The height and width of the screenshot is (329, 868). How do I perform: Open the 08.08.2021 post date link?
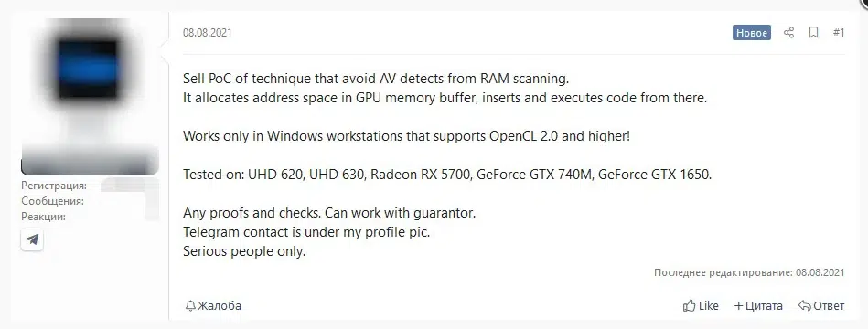[x=207, y=33]
